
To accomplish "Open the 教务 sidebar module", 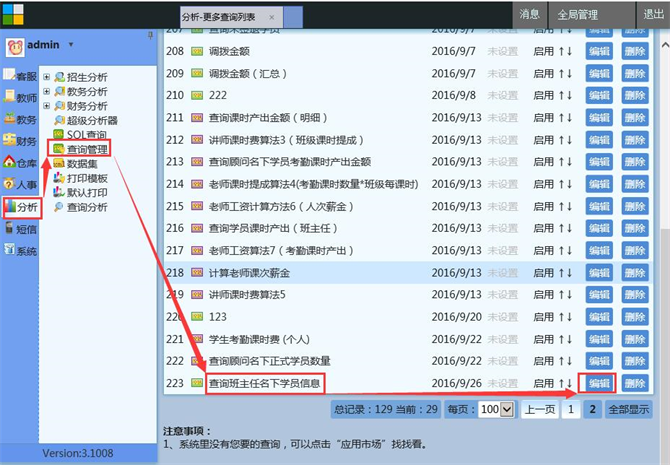I will 21,119.
